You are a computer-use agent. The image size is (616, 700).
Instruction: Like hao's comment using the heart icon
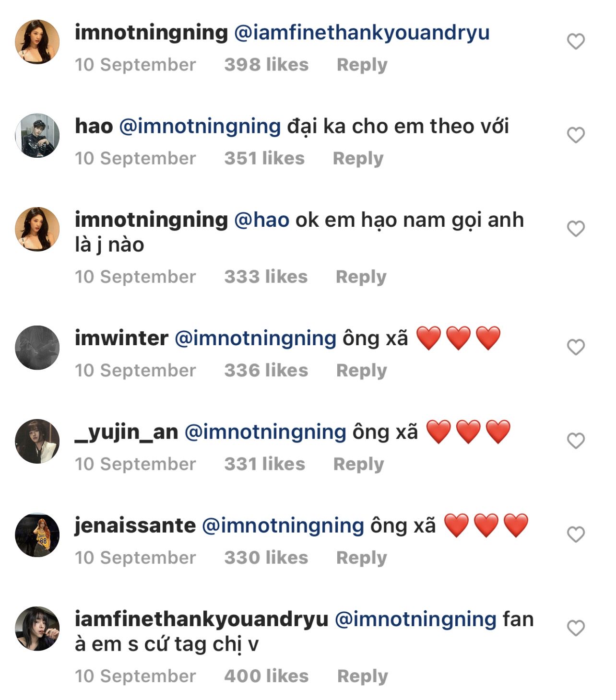[x=576, y=135]
